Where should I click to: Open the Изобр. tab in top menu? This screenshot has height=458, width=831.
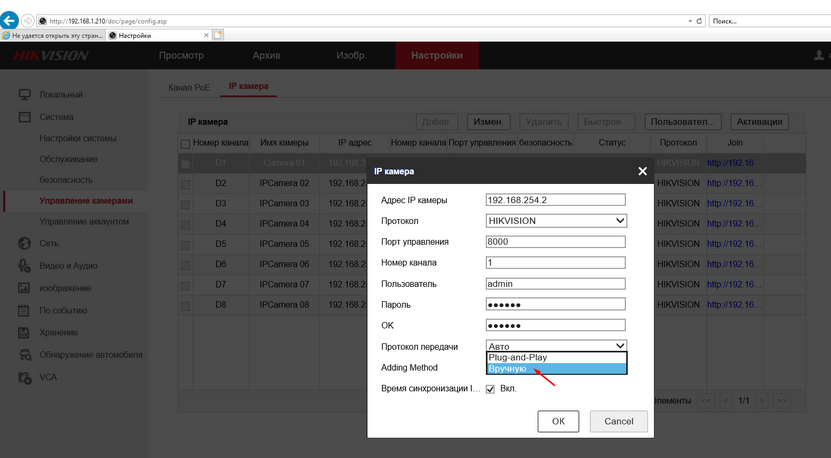point(351,55)
